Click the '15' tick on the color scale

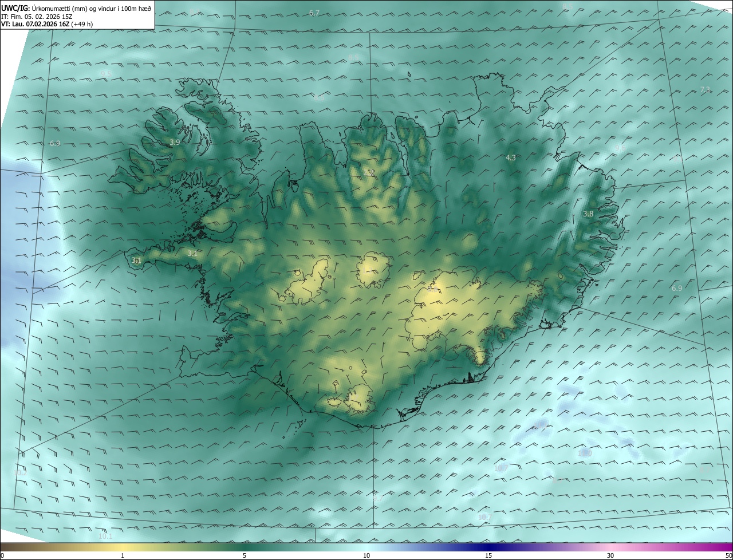point(488,555)
